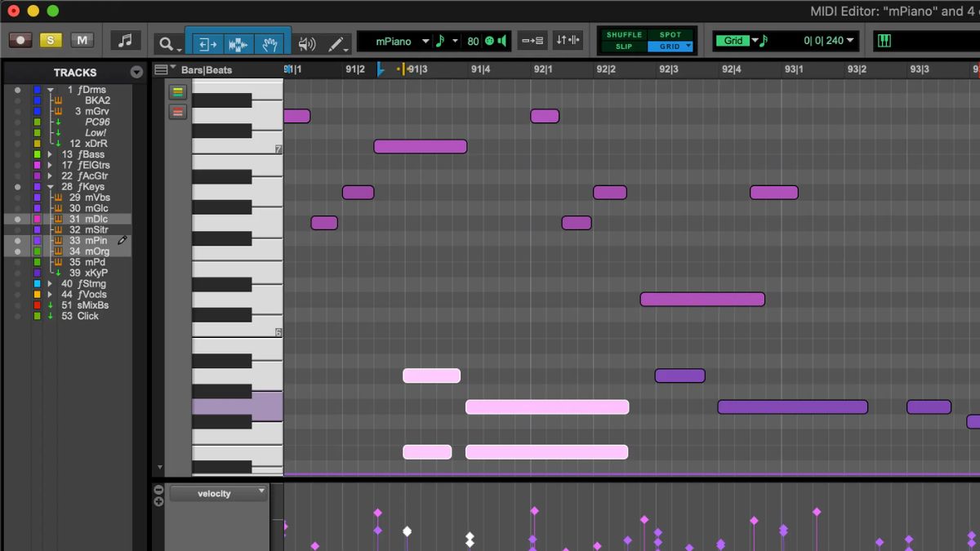
Task: Select the Trim tool
Action: tap(207, 43)
